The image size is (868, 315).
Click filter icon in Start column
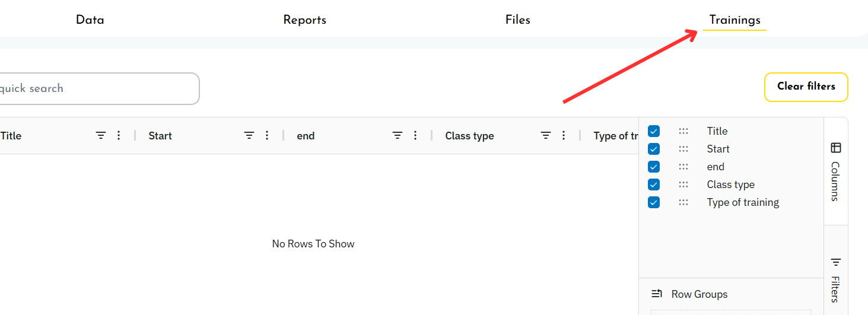click(x=249, y=136)
